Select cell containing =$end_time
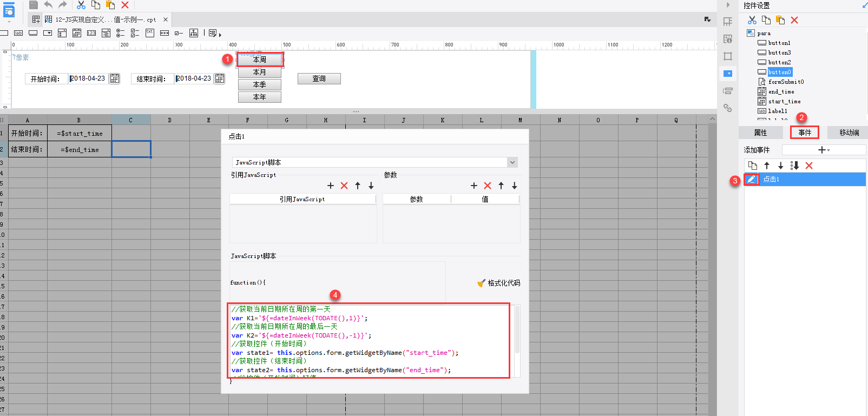 [80, 149]
